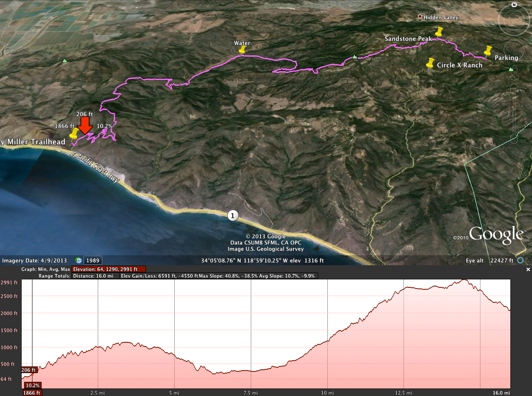Click the red Elevation stats box

click(109, 269)
